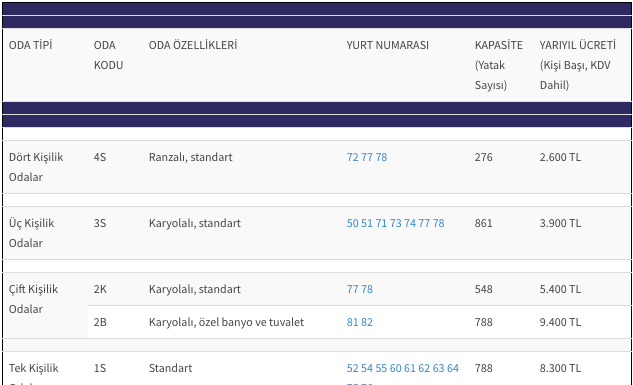Open dorm 61 link in 1S row
The image size is (633, 385).
coord(410,368)
